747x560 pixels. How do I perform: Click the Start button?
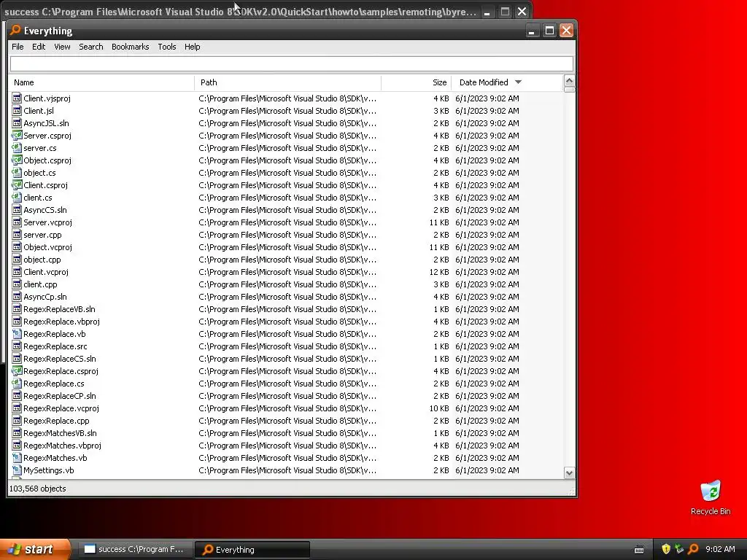[x=35, y=549]
